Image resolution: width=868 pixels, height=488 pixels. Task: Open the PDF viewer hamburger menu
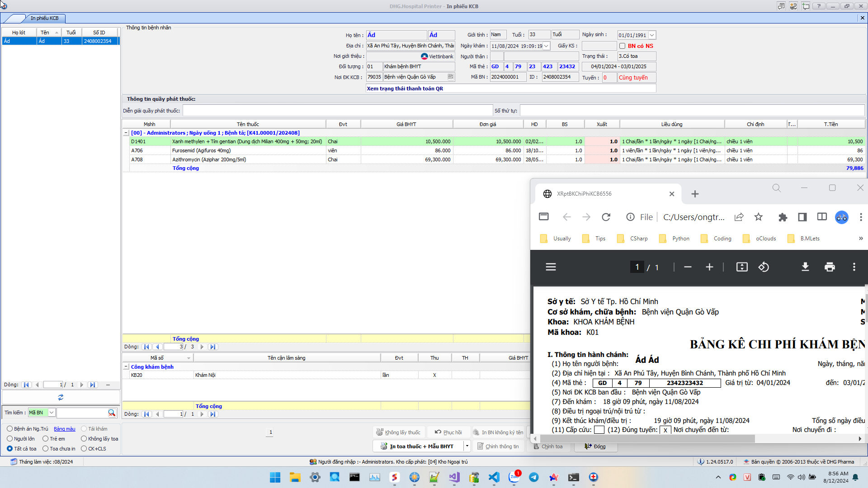tap(551, 267)
